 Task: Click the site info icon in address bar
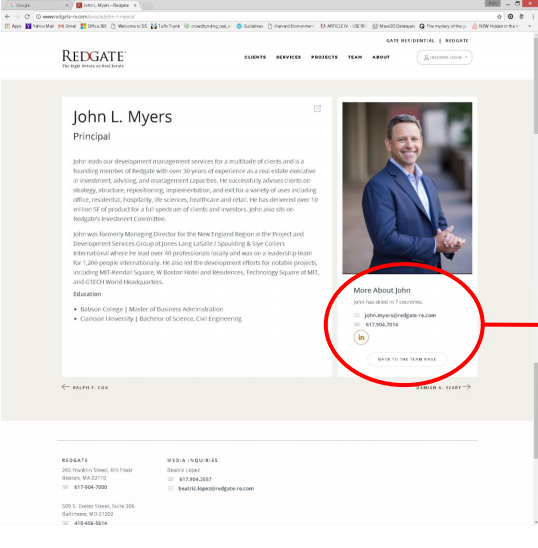[38, 16]
